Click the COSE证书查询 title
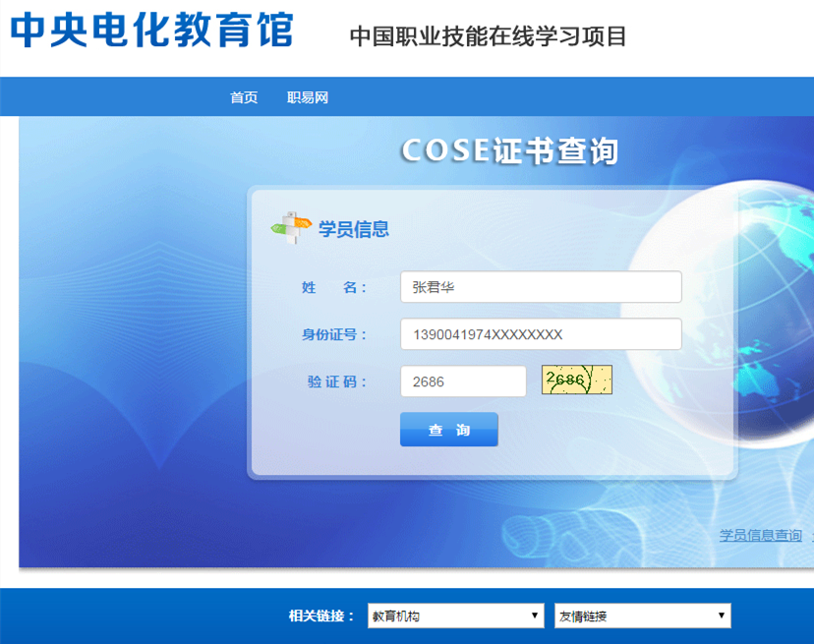 (510, 151)
